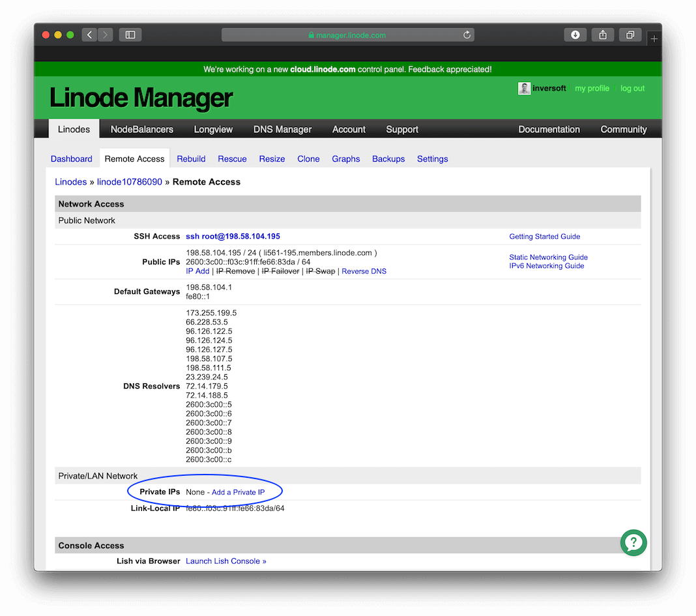Open Support menu item

click(x=402, y=129)
